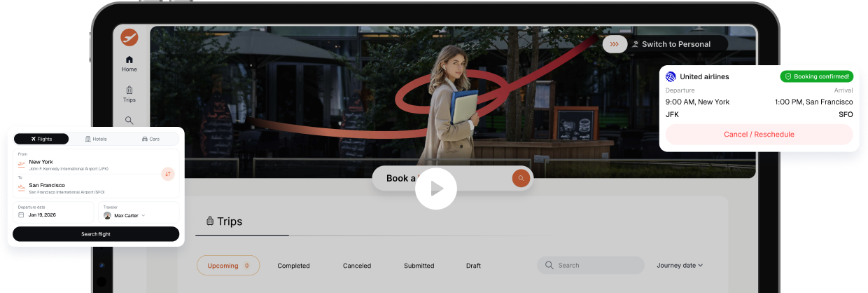Viewport: 868px width, 293px height.
Task: Click the United airlines name text
Action: [x=704, y=76]
